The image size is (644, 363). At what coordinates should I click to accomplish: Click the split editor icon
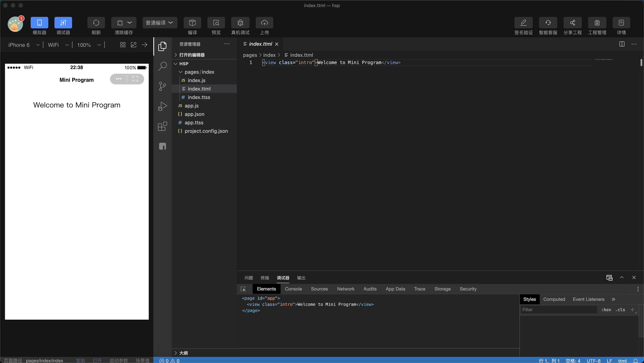[622, 44]
